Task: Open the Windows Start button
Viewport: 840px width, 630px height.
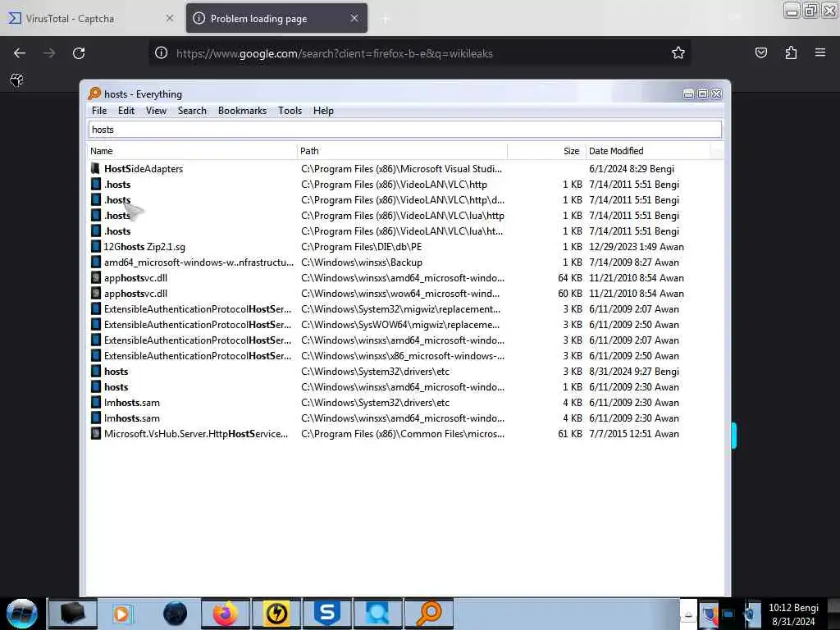Action: (x=22, y=613)
